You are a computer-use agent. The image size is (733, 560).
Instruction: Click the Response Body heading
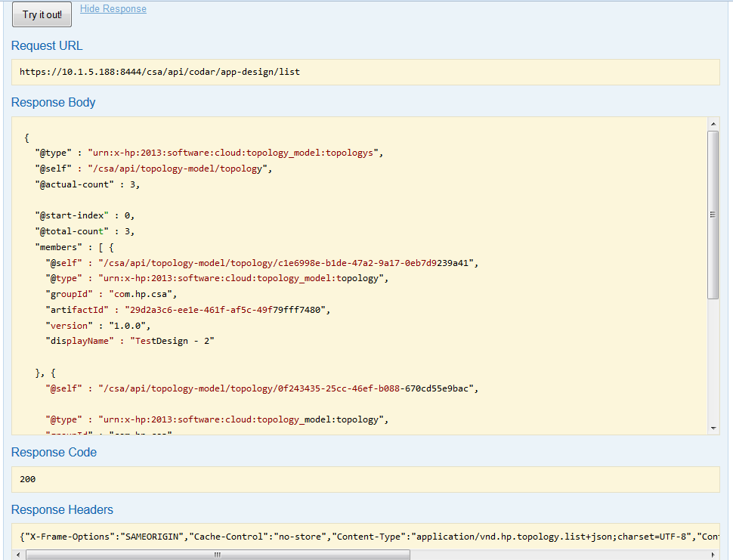[54, 102]
